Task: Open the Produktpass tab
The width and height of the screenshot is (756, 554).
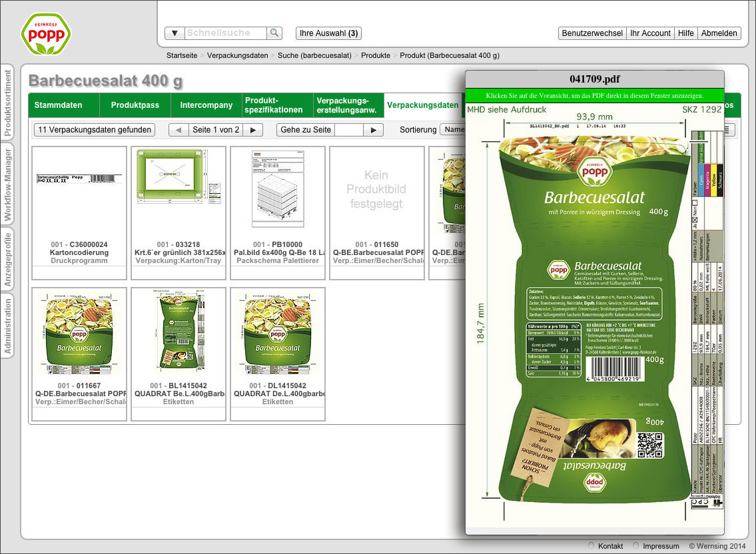Action: tap(135, 105)
